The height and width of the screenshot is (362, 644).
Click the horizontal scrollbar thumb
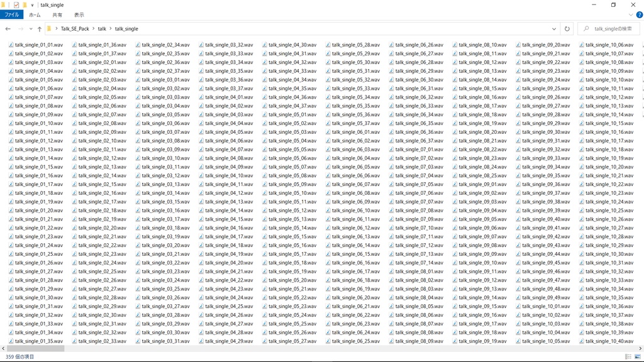click(x=35, y=348)
